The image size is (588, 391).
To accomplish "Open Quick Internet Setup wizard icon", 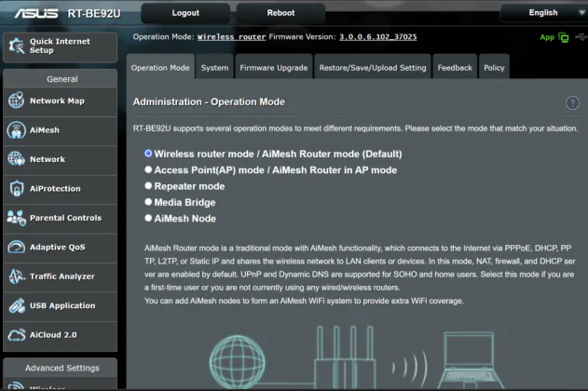I will pos(17,46).
